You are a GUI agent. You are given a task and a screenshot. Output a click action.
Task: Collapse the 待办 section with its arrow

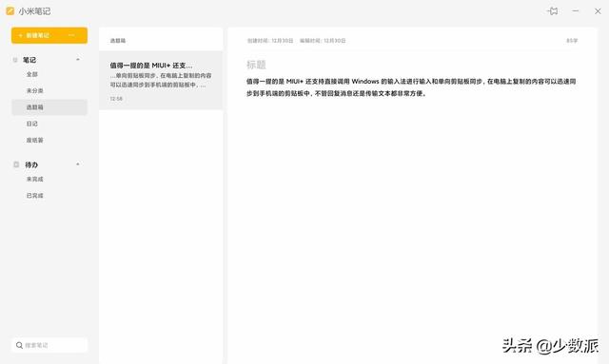(x=78, y=164)
